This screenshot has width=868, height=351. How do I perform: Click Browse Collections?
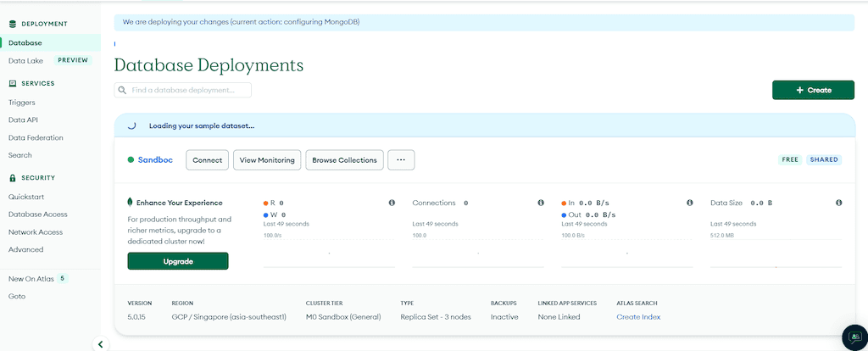(x=344, y=160)
